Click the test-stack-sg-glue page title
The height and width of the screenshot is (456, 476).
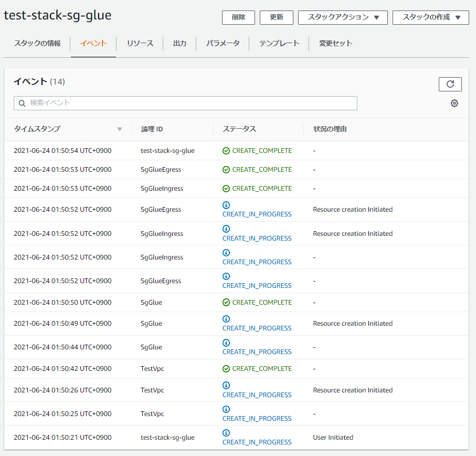pyautogui.click(x=58, y=15)
